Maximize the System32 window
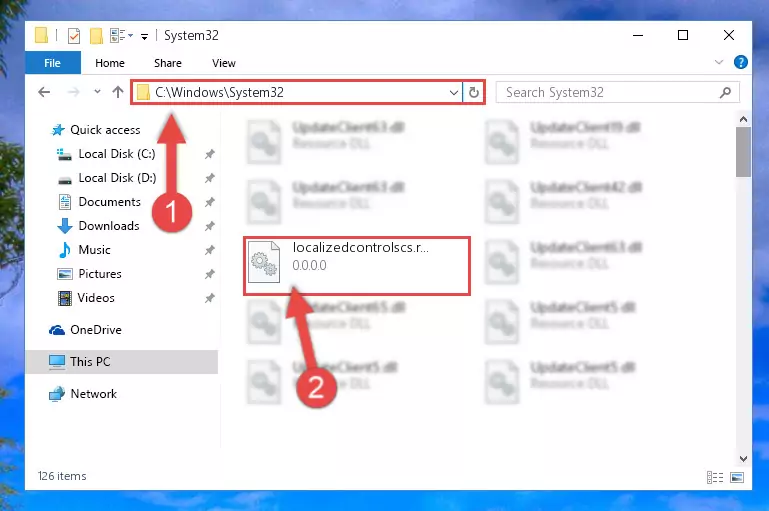769x511 pixels. (x=683, y=35)
